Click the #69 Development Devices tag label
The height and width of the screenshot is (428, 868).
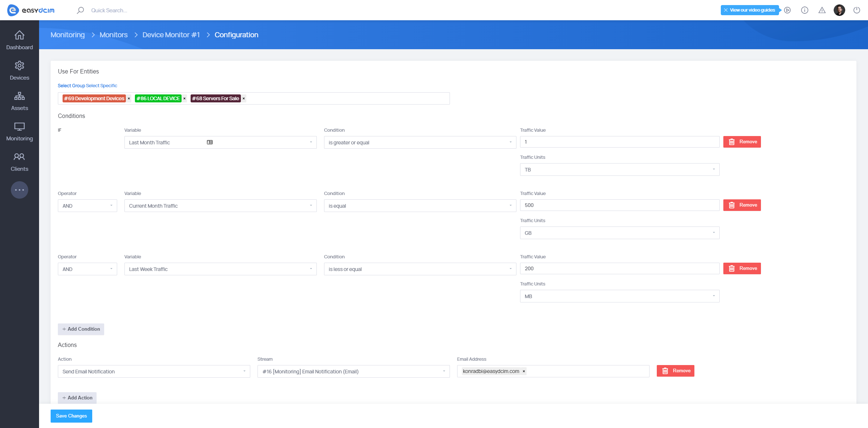pos(94,98)
